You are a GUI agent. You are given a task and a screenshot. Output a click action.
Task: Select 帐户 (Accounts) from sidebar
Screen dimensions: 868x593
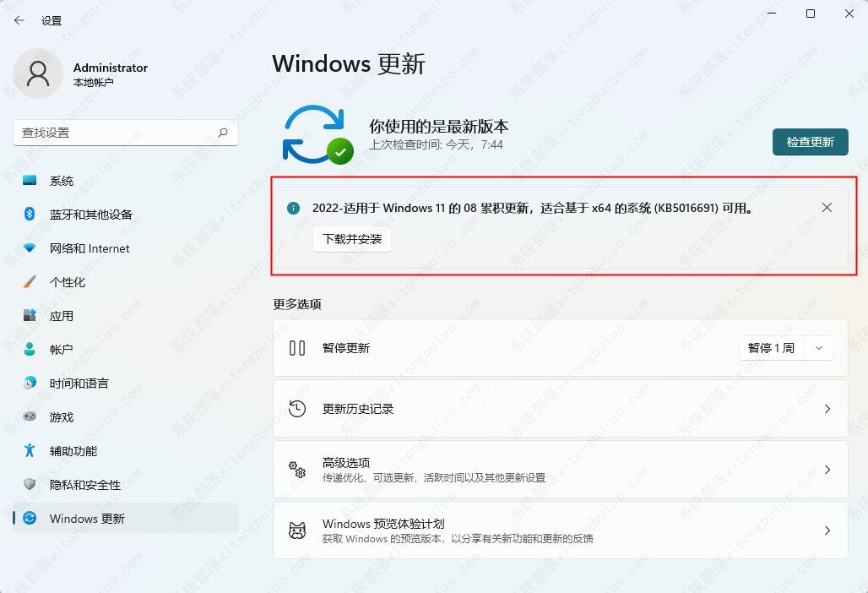click(62, 349)
